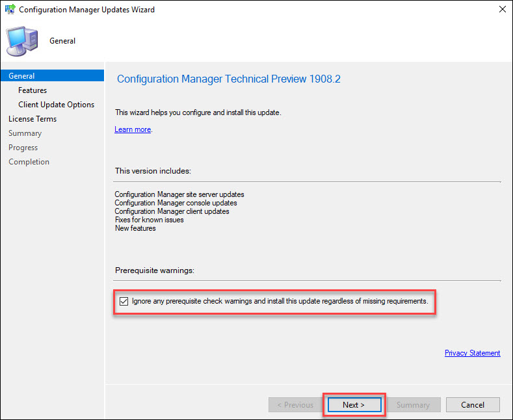Open the Learn more link
Viewport: 513px width, 420px height.
[x=133, y=129]
